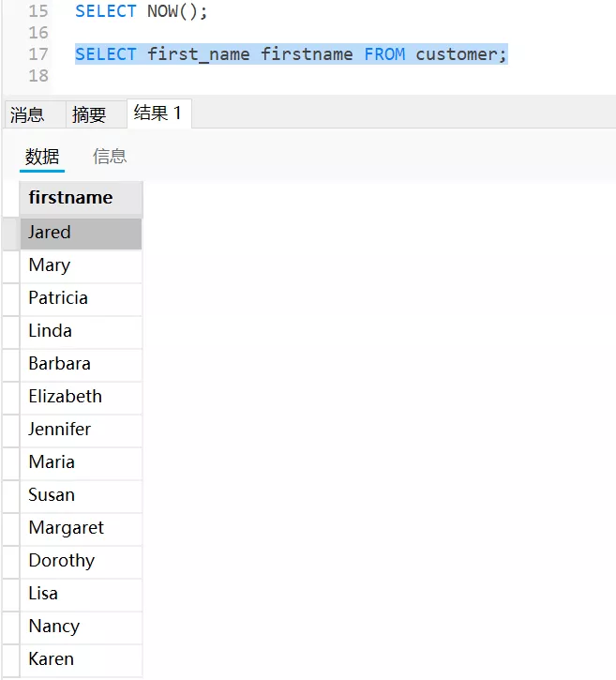Switch to the 信息 sub-tab
This screenshot has height=680, width=616.
point(110,157)
